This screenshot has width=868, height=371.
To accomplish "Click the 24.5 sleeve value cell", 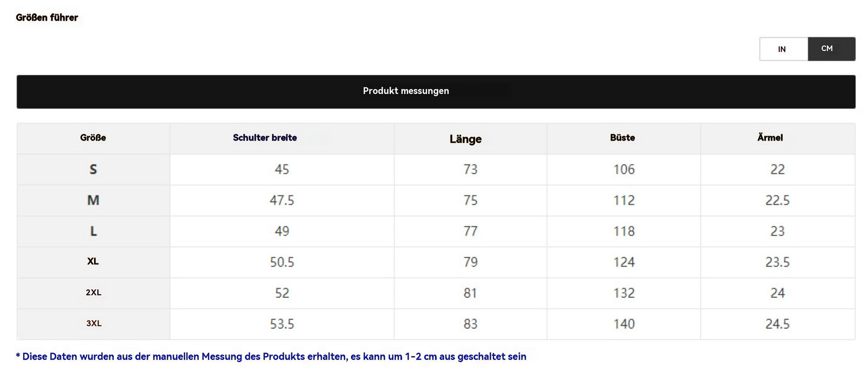I will coord(777,324).
